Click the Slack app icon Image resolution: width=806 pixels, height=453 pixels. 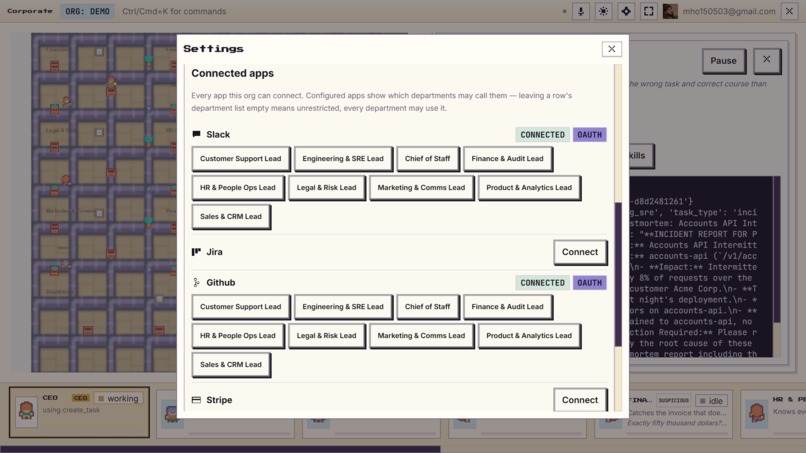click(196, 134)
